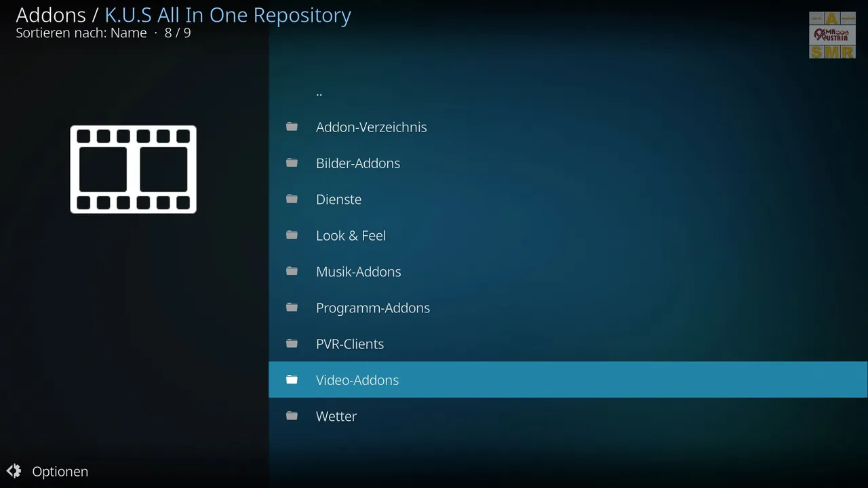
Task: Click the Musik-Addons folder icon
Action: (x=292, y=271)
